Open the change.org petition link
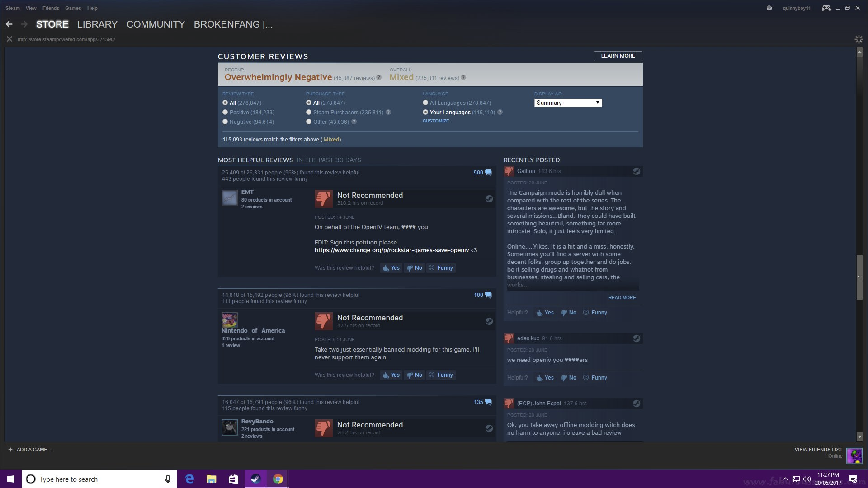The height and width of the screenshot is (488, 868). [x=392, y=250]
